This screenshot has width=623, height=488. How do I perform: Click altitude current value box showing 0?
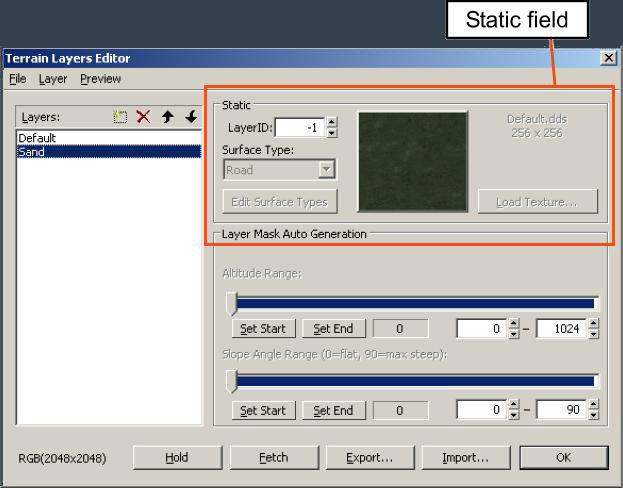pos(400,328)
